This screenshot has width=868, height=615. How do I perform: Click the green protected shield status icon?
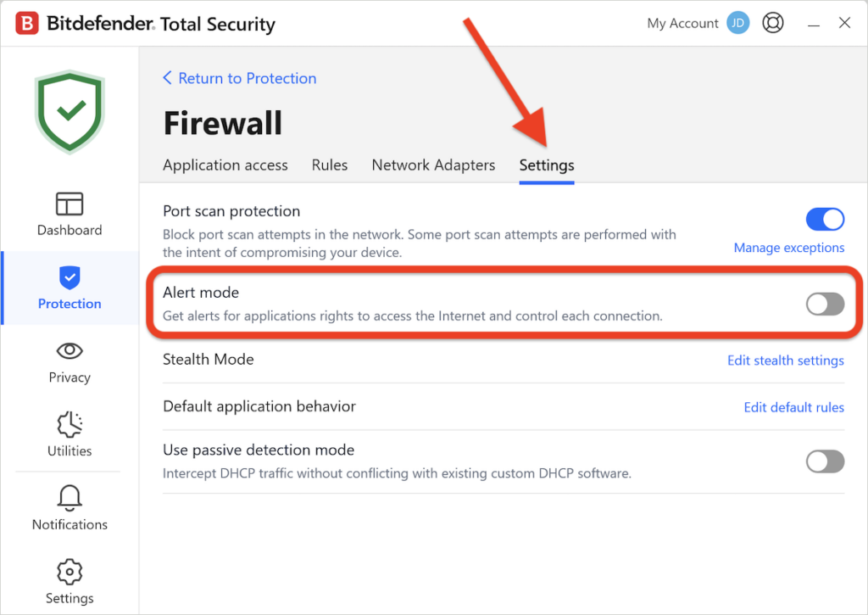[69, 110]
